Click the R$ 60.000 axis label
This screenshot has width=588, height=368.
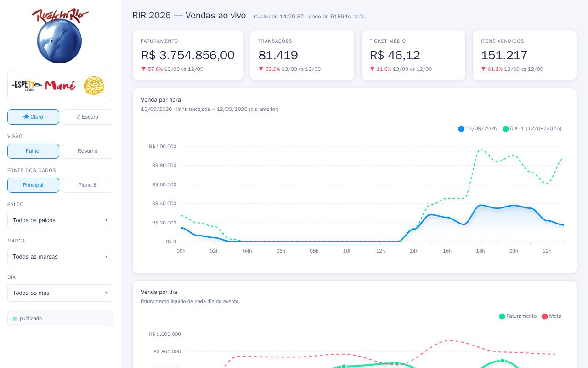(164, 184)
